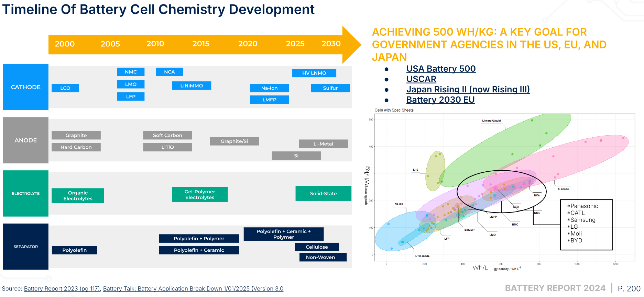
Task: Select the 2000 marker on the timeline arrow
Action: pyautogui.click(x=65, y=44)
